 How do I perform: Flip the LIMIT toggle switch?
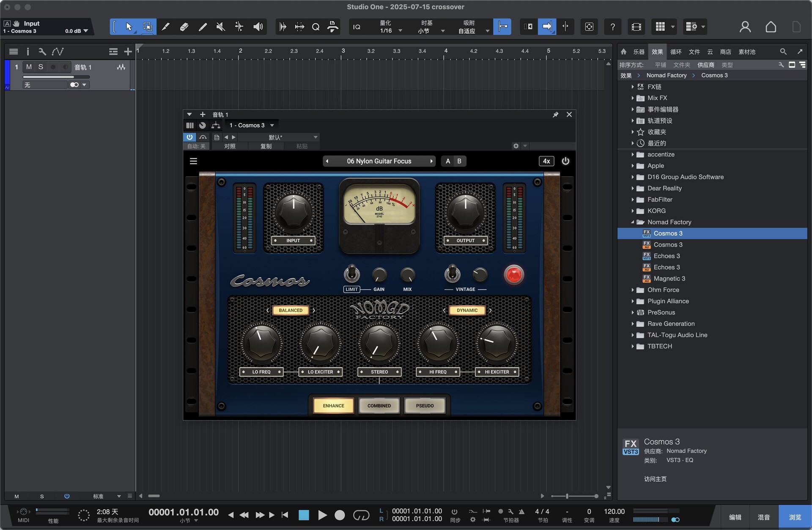pyautogui.click(x=351, y=273)
